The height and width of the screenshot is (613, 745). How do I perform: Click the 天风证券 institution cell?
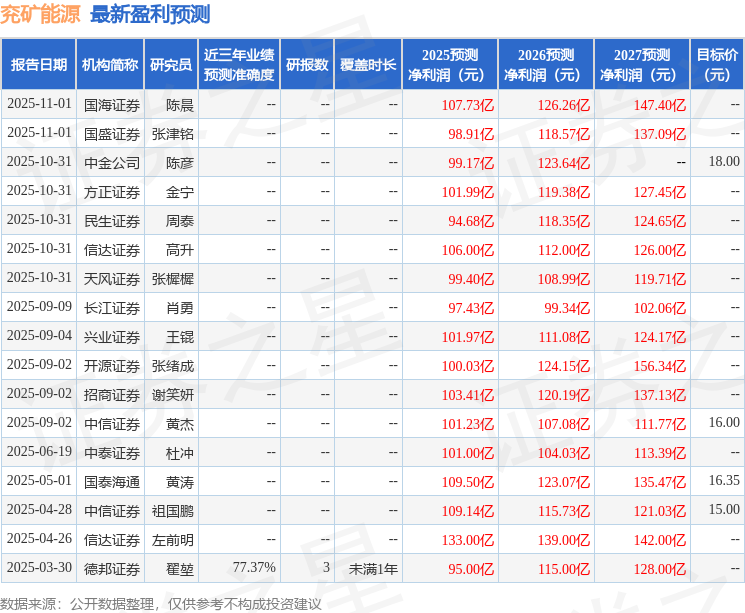112,279
